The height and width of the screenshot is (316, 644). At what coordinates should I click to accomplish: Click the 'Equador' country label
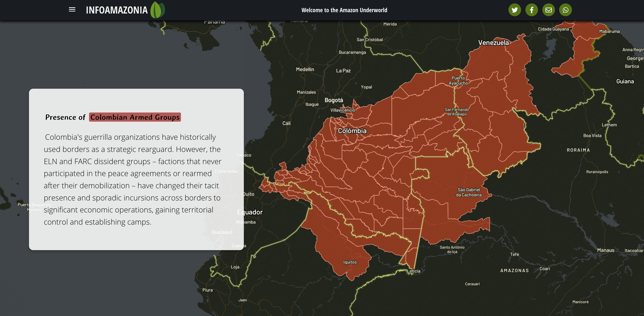click(x=250, y=212)
